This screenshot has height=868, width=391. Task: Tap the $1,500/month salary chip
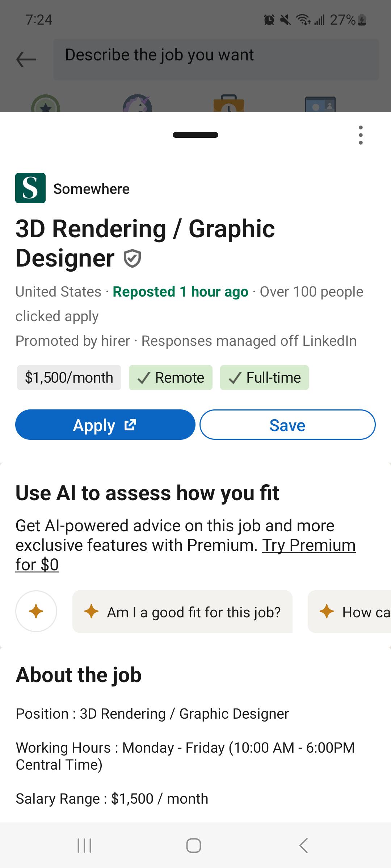click(69, 378)
